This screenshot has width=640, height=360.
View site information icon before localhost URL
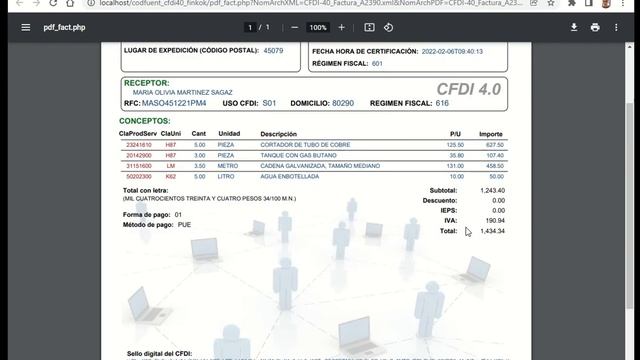pos(91,3)
